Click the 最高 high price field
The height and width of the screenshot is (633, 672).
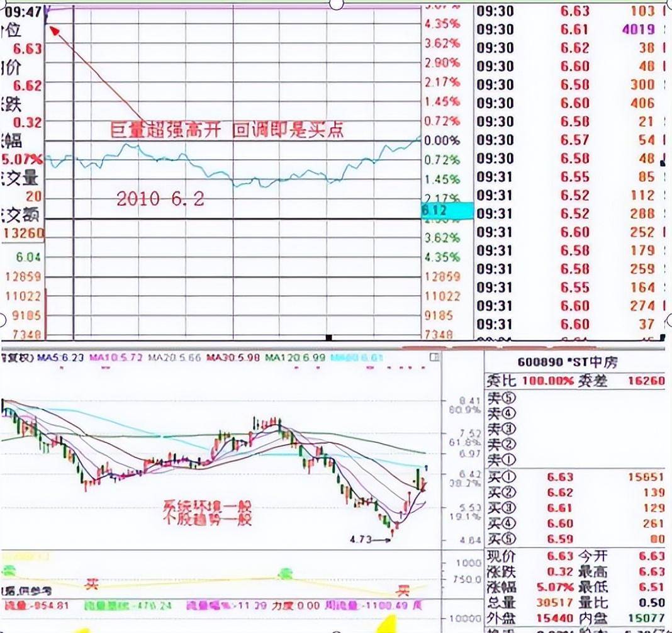(x=622, y=571)
